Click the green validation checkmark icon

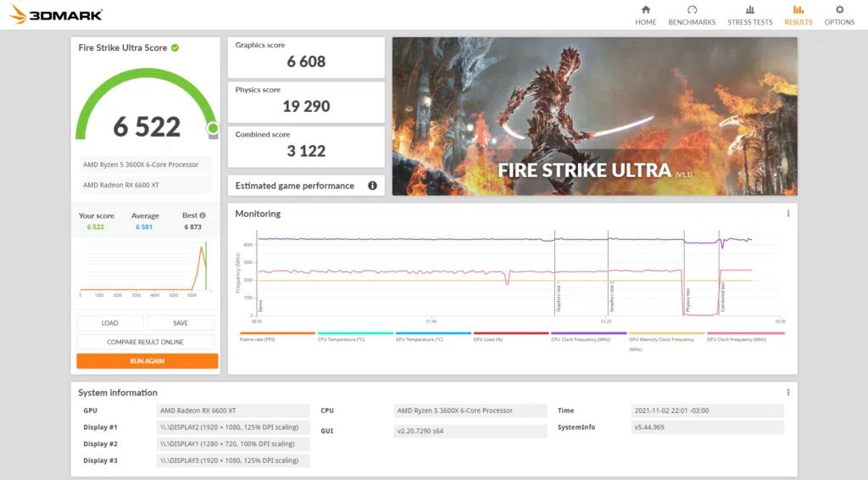(x=175, y=47)
